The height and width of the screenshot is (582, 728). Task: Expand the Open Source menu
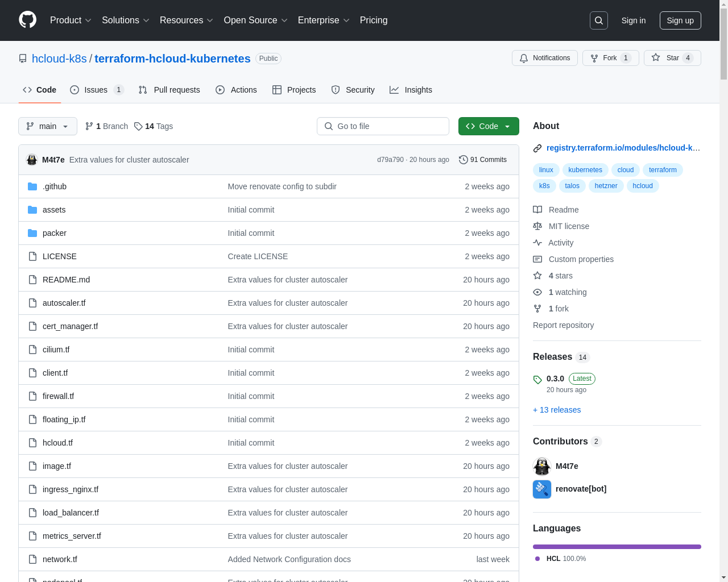(256, 20)
